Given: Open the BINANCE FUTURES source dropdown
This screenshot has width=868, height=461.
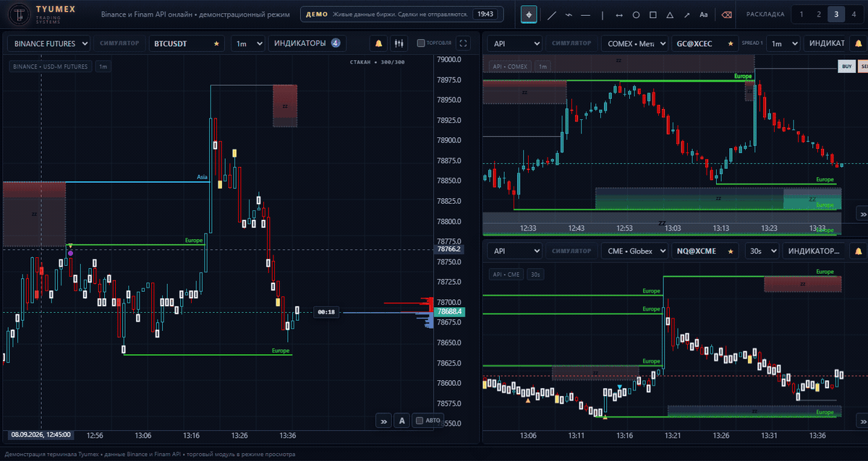Looking at the screenshot, I should point(49,43).
